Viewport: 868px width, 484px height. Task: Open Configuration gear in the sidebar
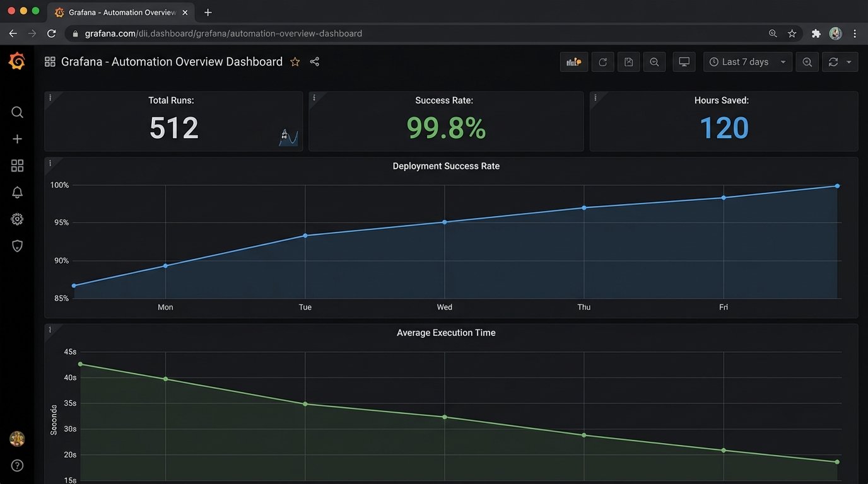[17, 219]
